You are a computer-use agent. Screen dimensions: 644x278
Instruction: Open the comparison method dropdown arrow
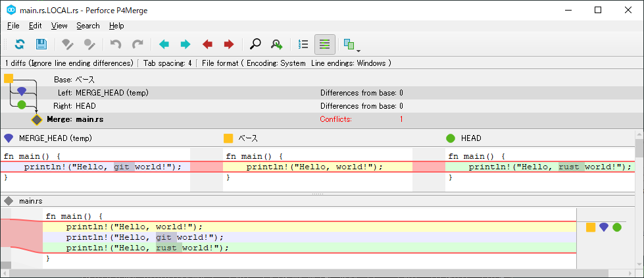(359, 51)
